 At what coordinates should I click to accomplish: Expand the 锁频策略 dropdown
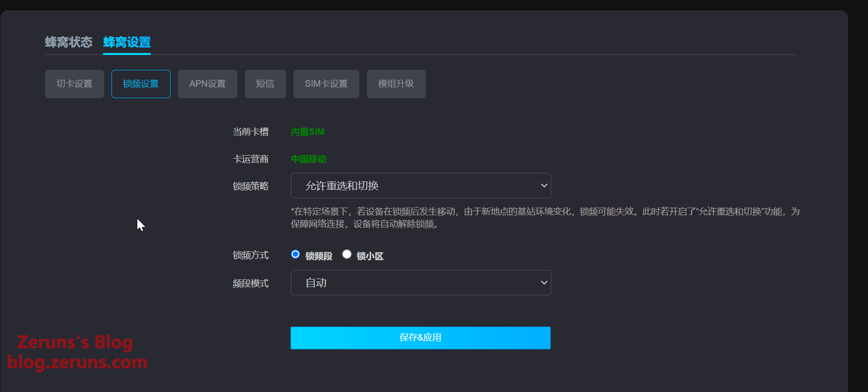[421, 185]
